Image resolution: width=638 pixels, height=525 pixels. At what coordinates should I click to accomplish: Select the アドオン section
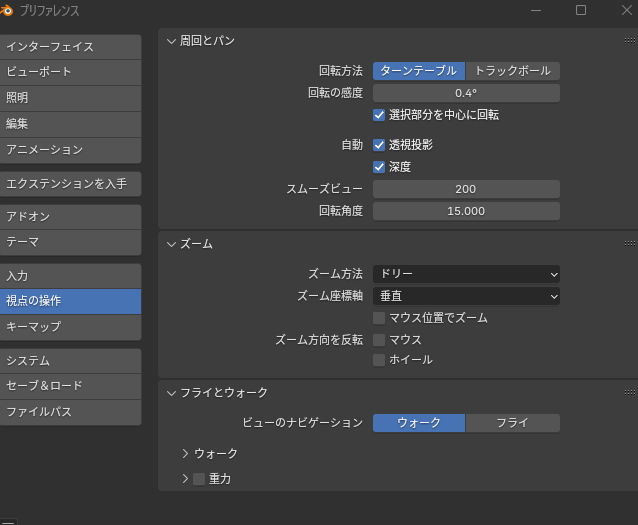click(70, 216)
